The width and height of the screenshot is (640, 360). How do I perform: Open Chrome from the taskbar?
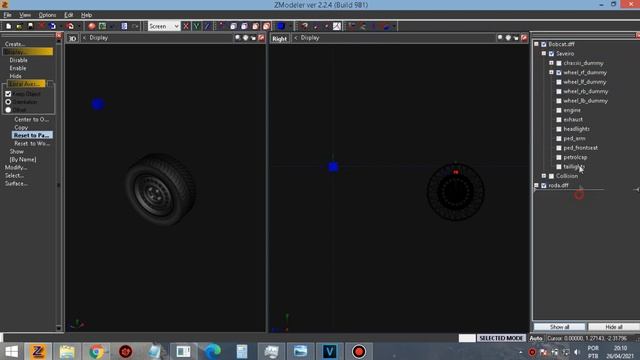point(96,351)
